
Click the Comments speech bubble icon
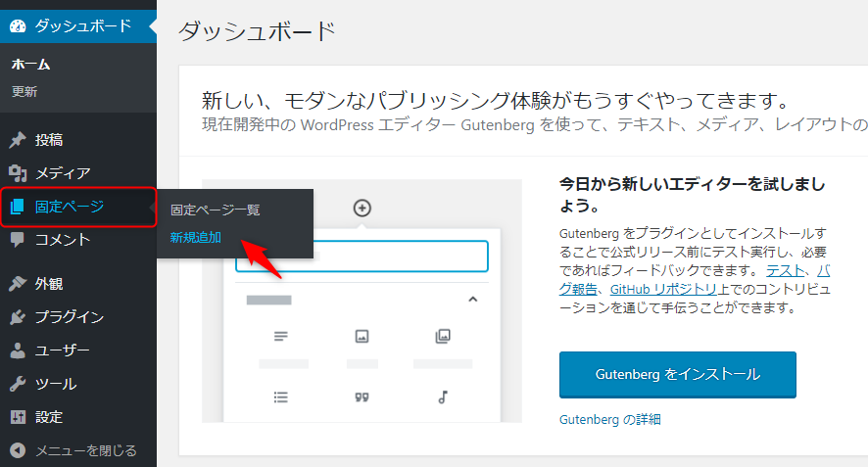tap(18, 240)
